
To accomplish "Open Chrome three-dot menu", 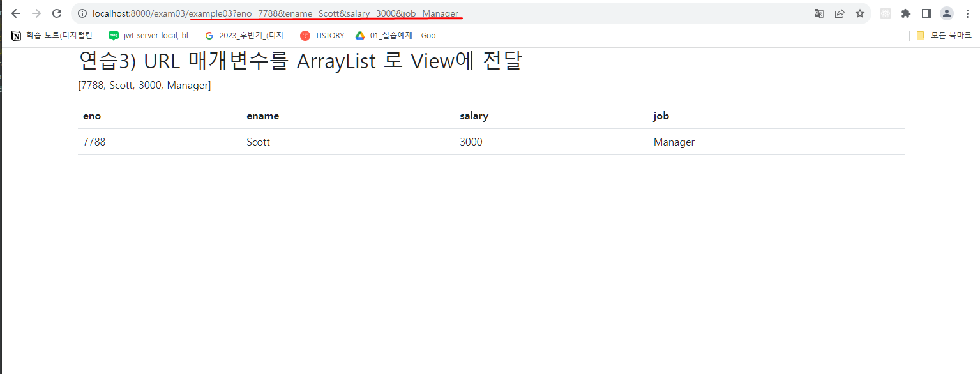I will click(967, 13).
